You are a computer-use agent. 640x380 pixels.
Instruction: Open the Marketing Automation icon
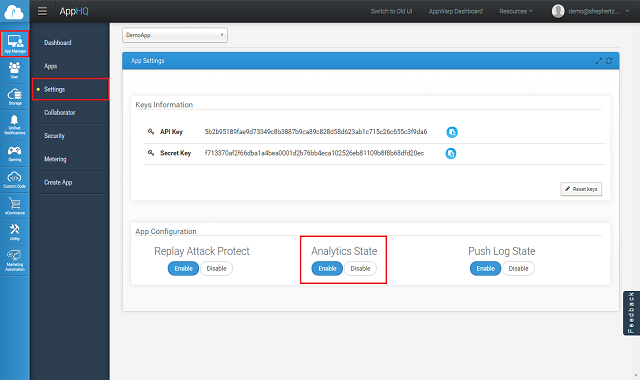[x=15, y=260]
